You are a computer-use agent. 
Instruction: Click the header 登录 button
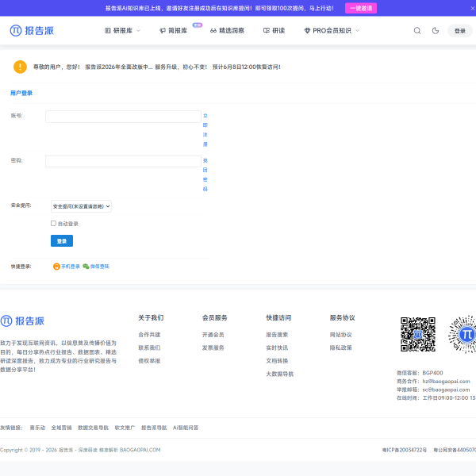459,31
